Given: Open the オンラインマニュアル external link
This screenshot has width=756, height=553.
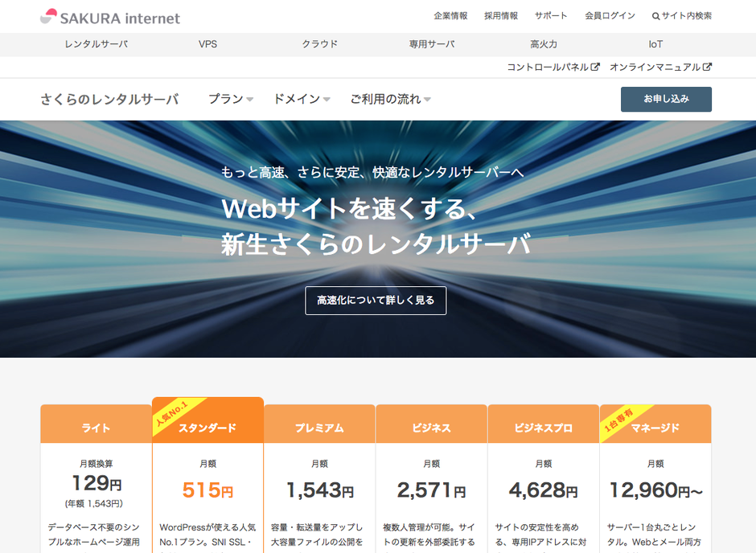Looking at the screenshot, I should (659, 68).
